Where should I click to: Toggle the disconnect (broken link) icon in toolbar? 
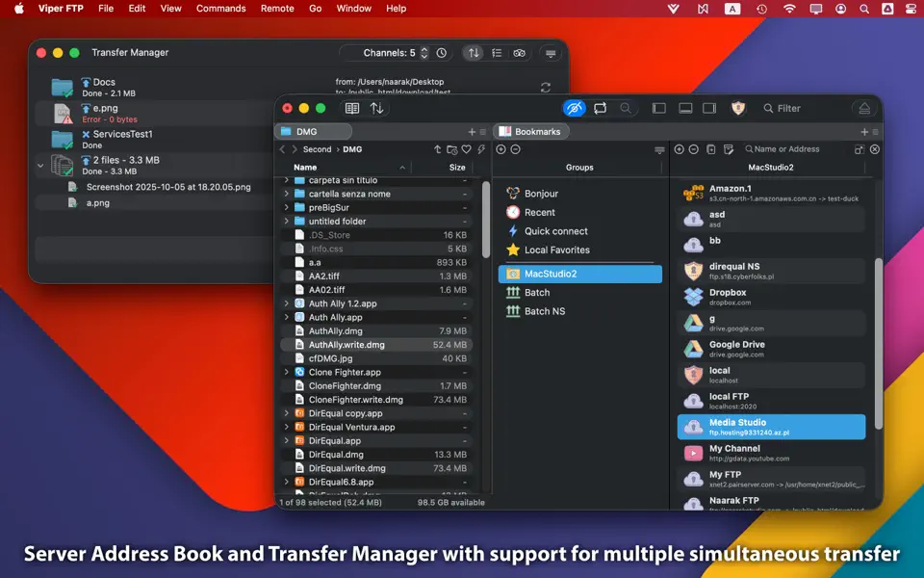pos(574,108)
